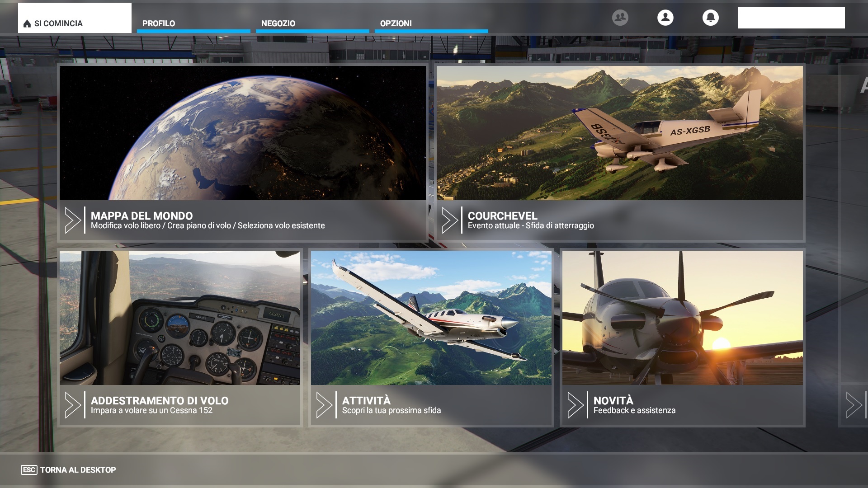
Task: Switch to the Si Comincia tab
Action: click(x=75, y=18)
